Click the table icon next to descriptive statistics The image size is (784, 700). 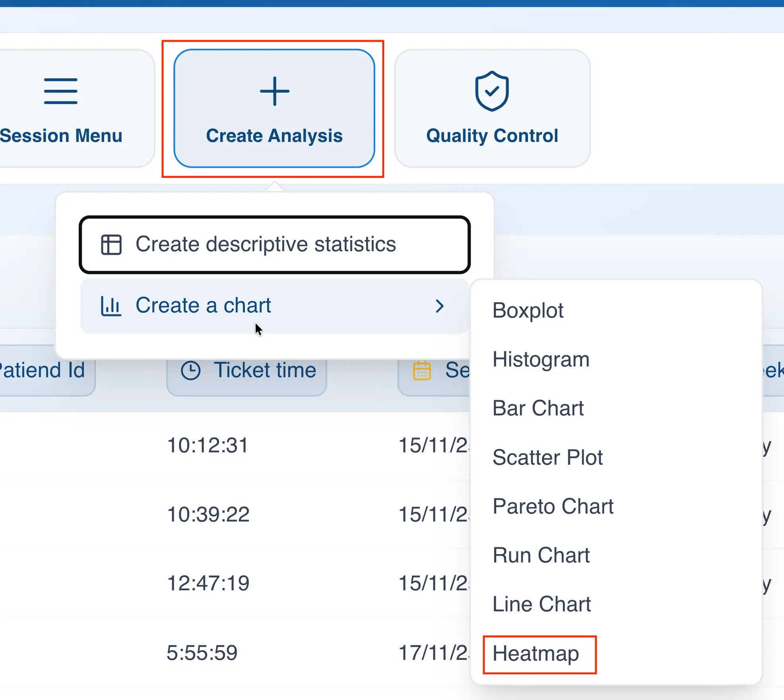(x=111, y=244)
